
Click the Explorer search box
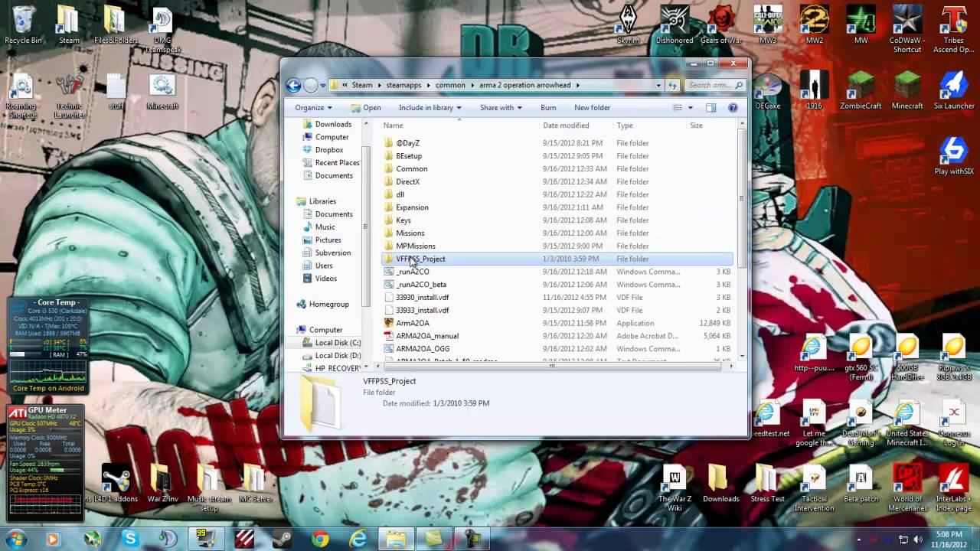[716, 85]
